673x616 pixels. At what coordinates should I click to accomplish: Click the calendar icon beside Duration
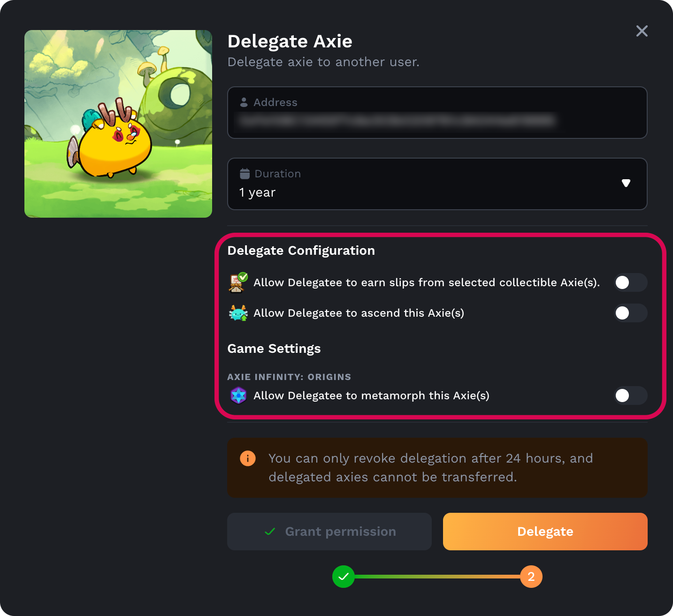click(245, 173)
